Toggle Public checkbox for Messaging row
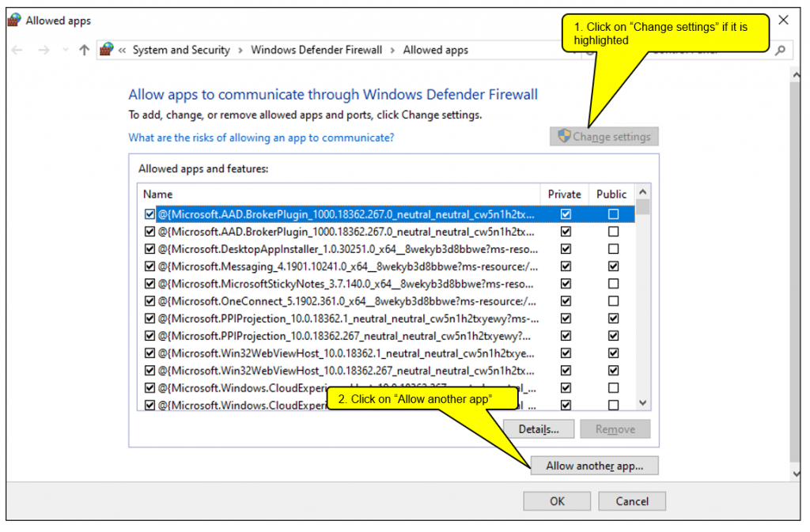Viewport: 810px width, 532px height. [x=613, y=266]
